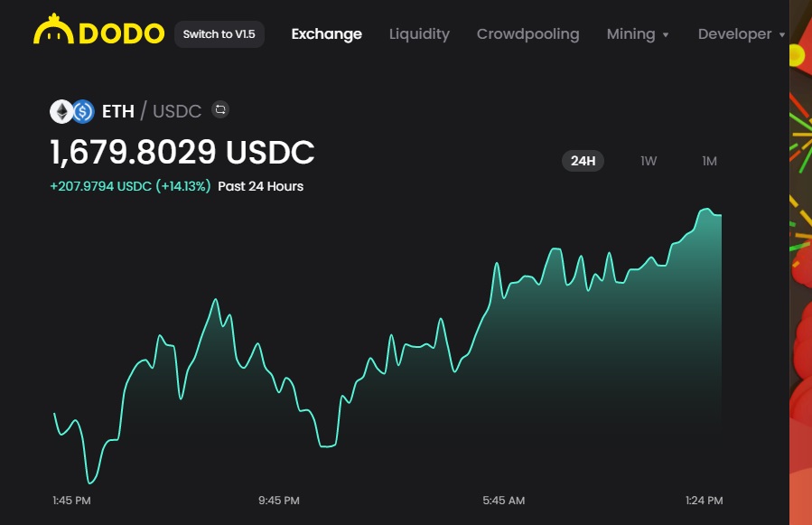
Task: Expand the Mining dropdown menu
Action: coord(638,34)
